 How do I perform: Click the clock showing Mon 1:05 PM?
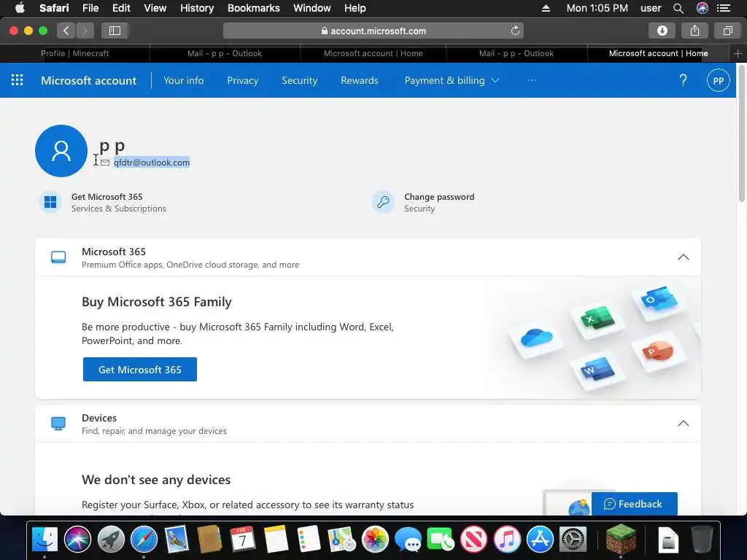click(597, 8)
